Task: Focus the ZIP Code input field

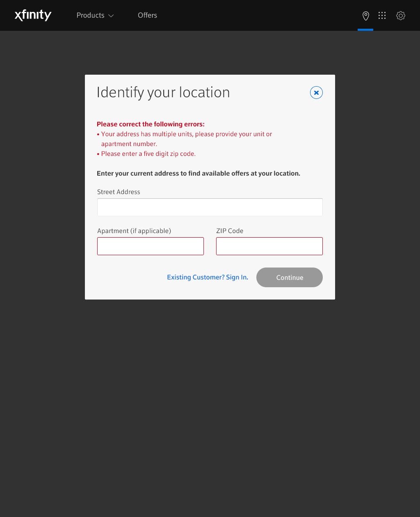Action: [x=269, y=246]
